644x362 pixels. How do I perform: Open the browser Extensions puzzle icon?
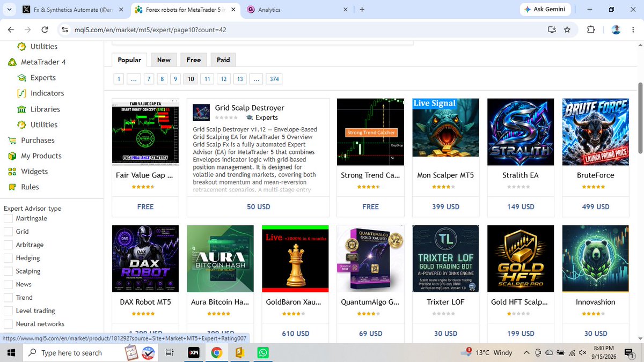[x=591, y=29]
